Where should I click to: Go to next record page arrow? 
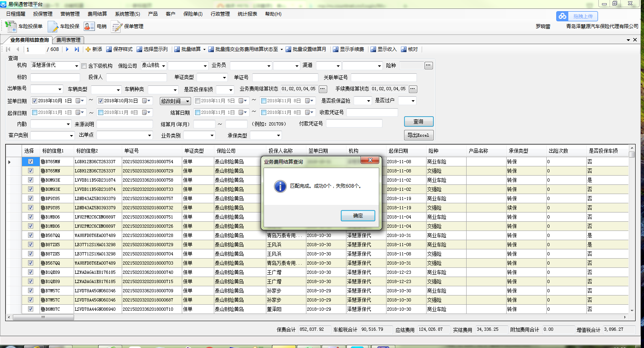tap(67, 49)
